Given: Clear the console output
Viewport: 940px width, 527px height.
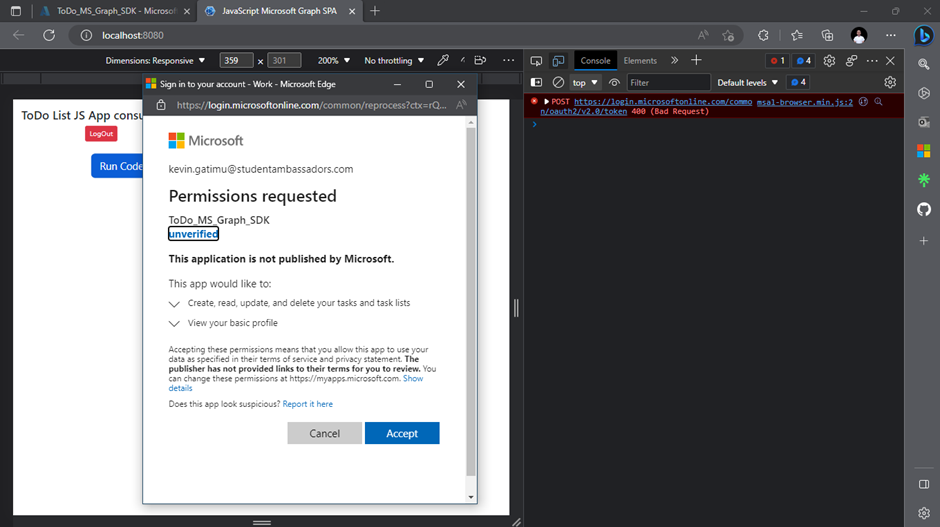Looking at the screenshot, I should [x=558, y=82].
